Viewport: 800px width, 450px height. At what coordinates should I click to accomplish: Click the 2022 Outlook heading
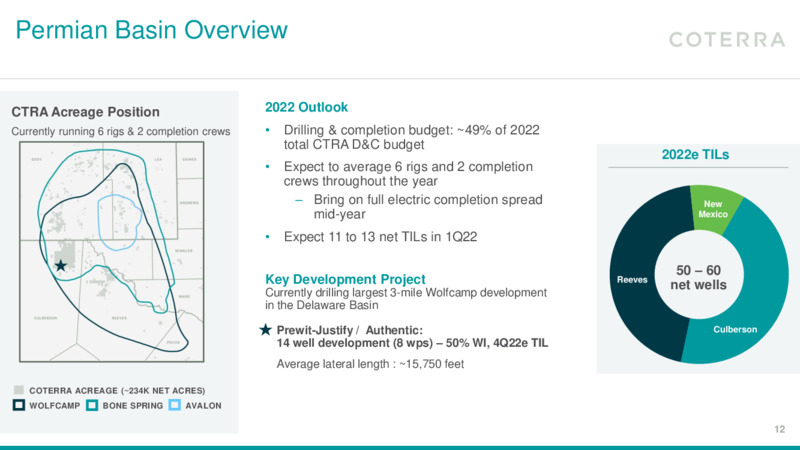(x=306, y=107)
